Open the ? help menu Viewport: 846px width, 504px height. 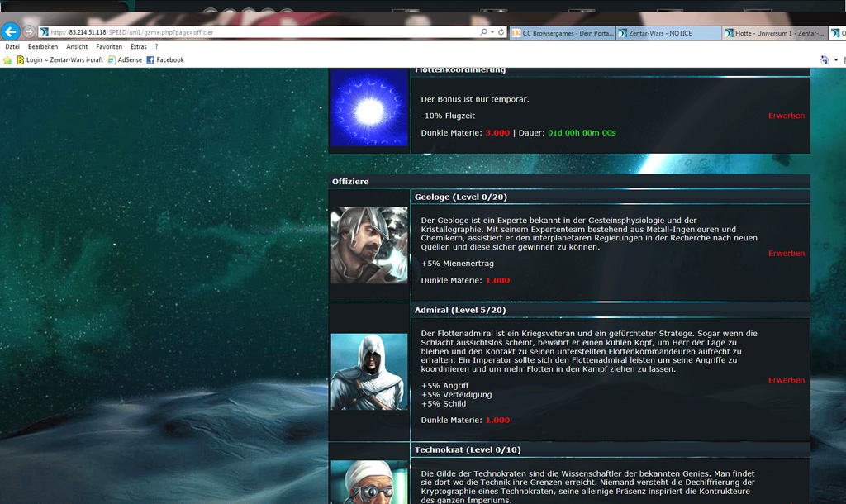(156, 47)
